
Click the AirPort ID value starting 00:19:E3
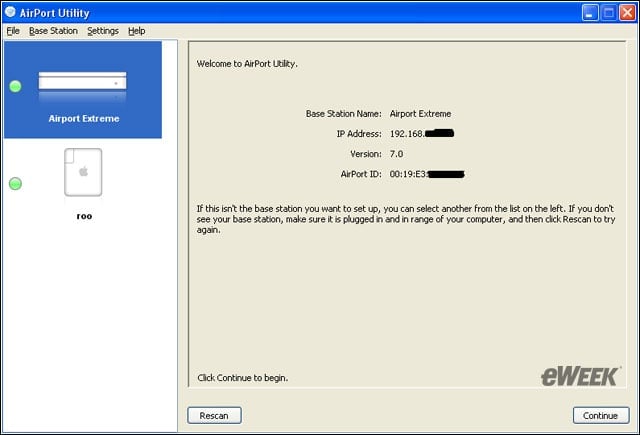[427, 174]
